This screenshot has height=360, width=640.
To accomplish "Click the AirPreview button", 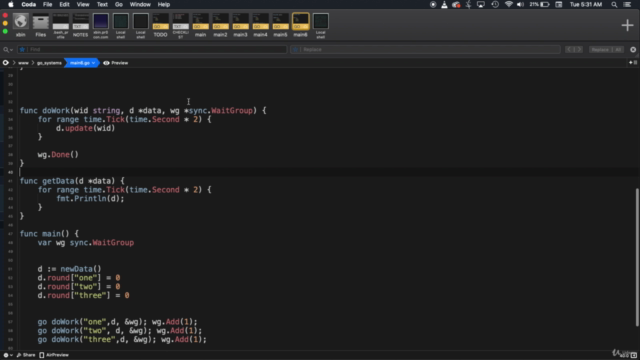I will point(54,355).
